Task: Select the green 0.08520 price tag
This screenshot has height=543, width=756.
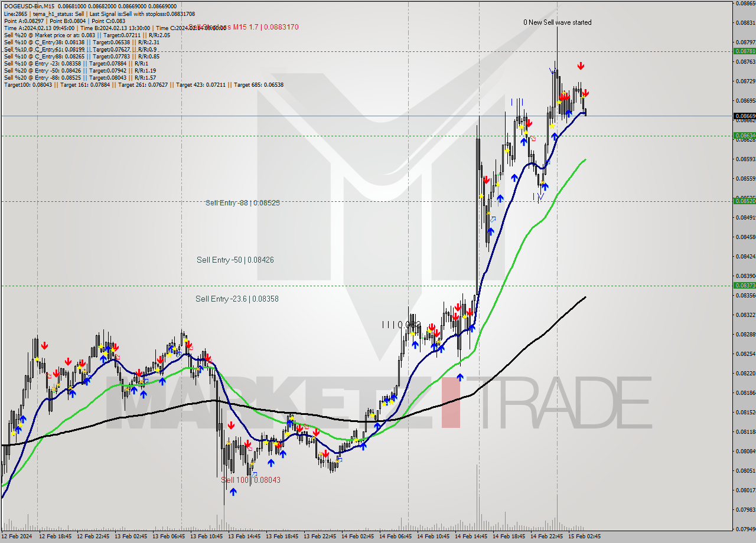Action: (x=744, y=201)
